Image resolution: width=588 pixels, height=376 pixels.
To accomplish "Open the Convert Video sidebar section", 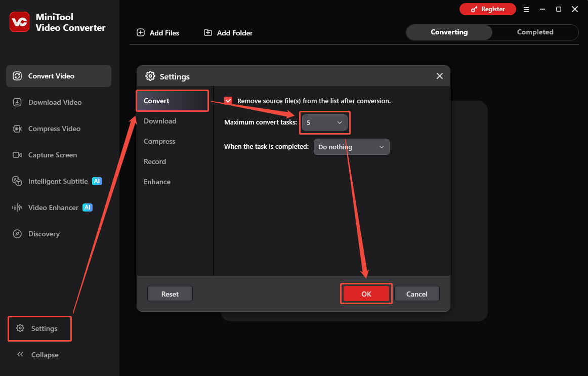I will [x=59, y=76].
